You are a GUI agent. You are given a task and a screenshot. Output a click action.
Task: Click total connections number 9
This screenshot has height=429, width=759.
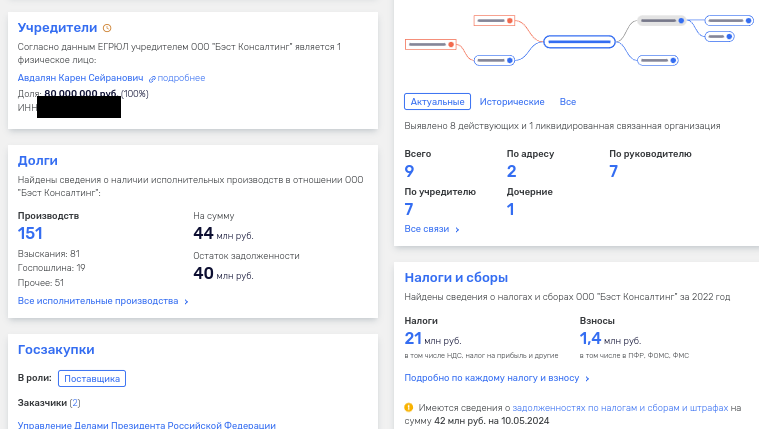pos(409,171)
